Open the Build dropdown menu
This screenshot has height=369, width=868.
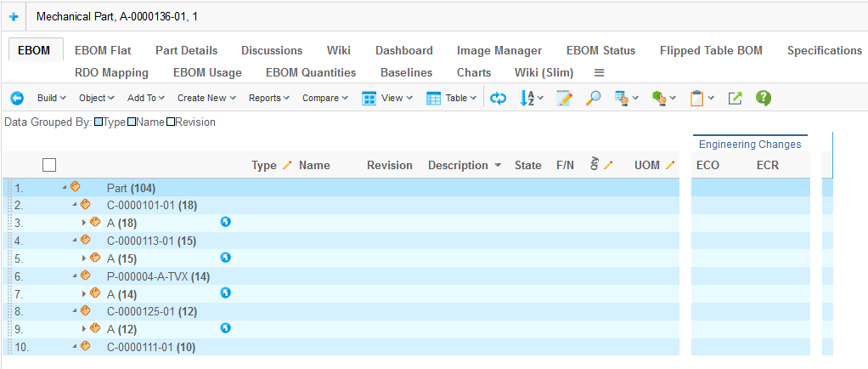pyautogui.click(x=52, y=99)
